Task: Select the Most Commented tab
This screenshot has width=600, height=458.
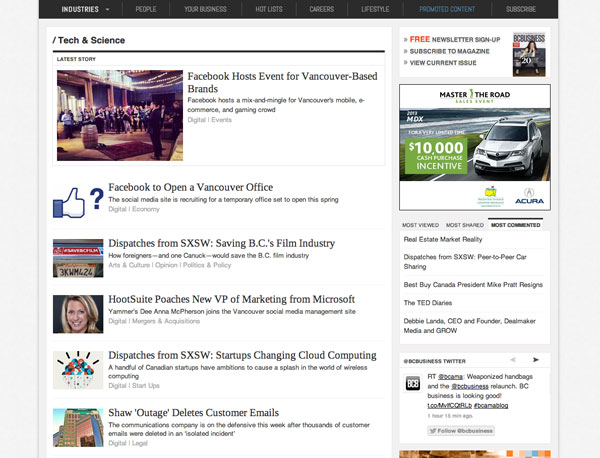Action: (x=515, y=225)
